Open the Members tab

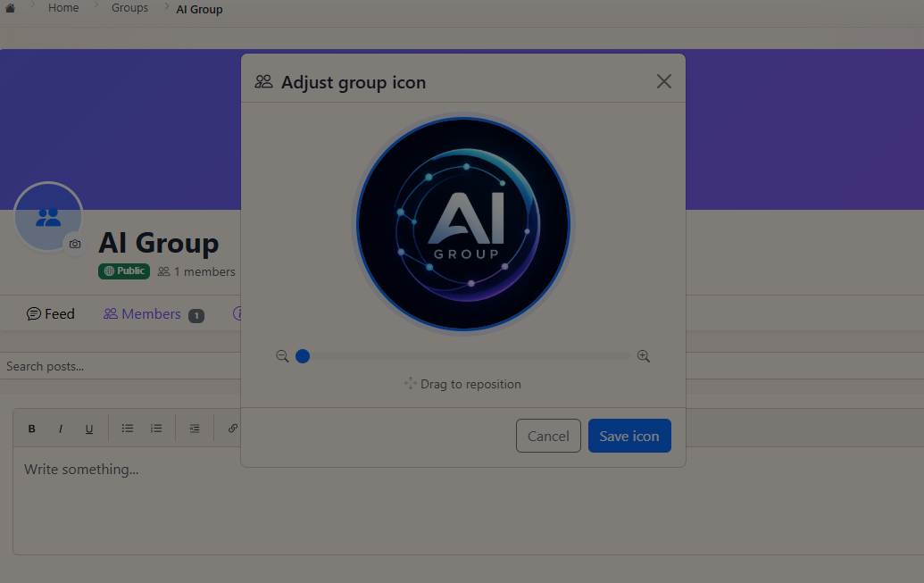(143, 314)
